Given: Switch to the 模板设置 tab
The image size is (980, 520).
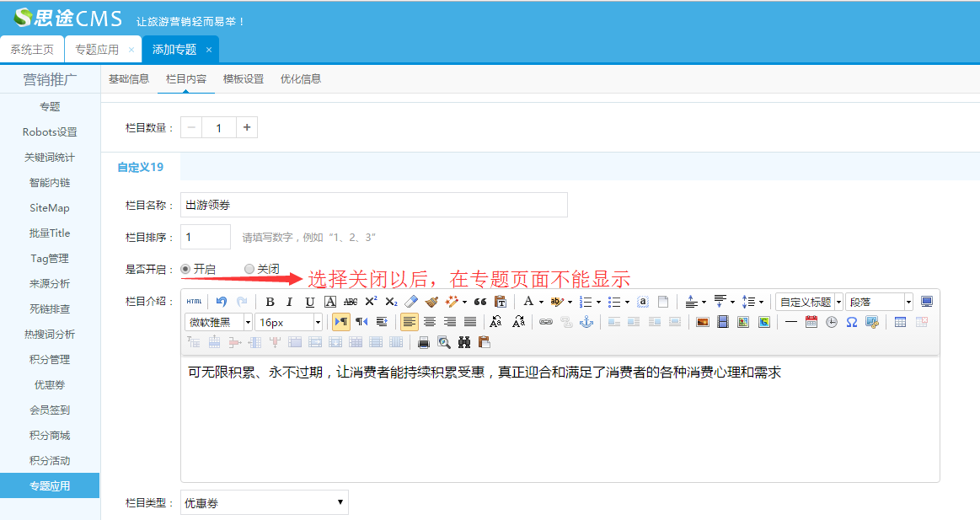Looking at the screenshot, I should [x=244, y=79].
